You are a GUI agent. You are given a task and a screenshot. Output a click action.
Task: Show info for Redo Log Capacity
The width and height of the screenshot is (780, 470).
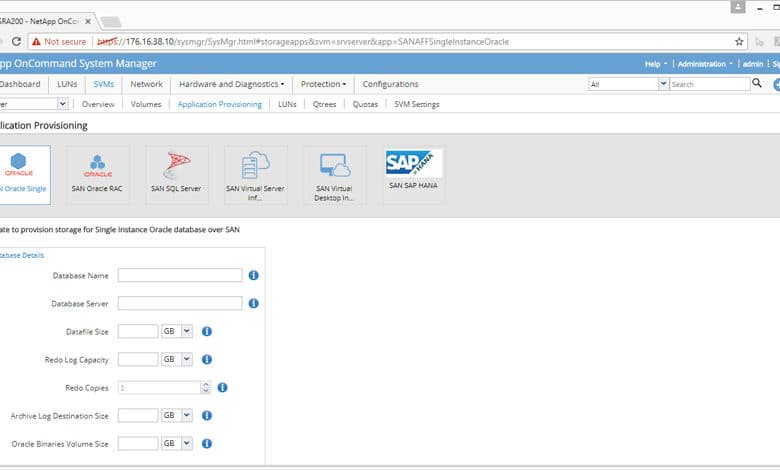[x=206, y=359]
